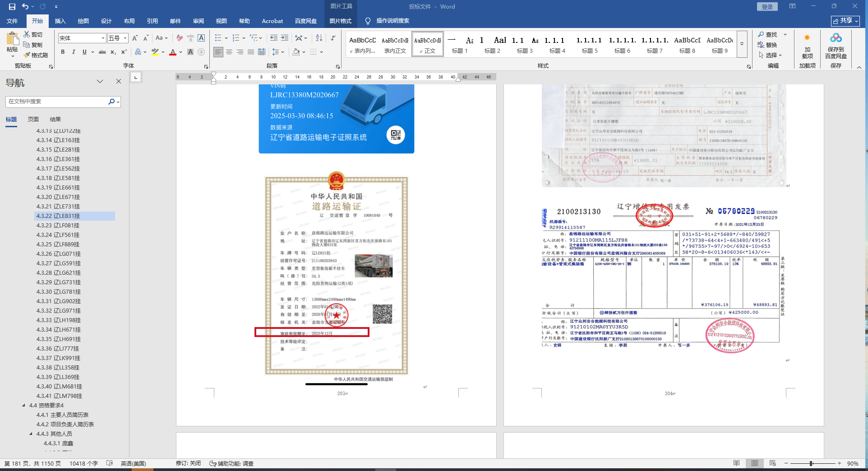Image resolution: width=868 pixels, height=471 pixels.
Task: Open the 插入 (Insert) ribbon tab
Action: click(x=60, y=21)
